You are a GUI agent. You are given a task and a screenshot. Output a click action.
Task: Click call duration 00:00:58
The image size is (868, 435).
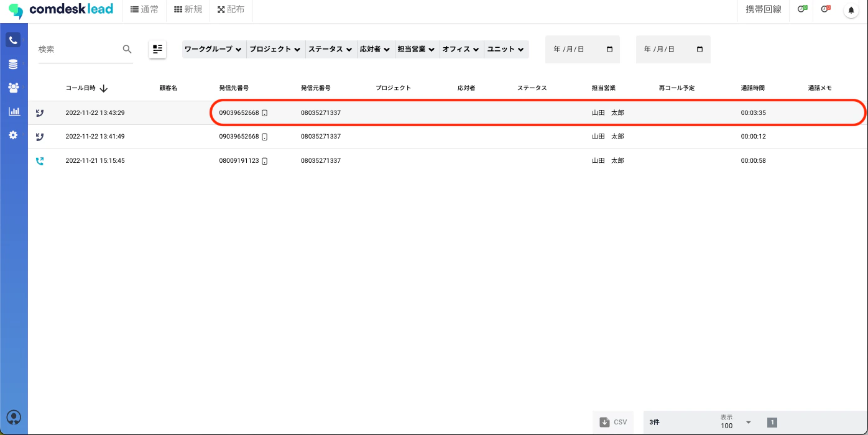(x=754, y=161)
